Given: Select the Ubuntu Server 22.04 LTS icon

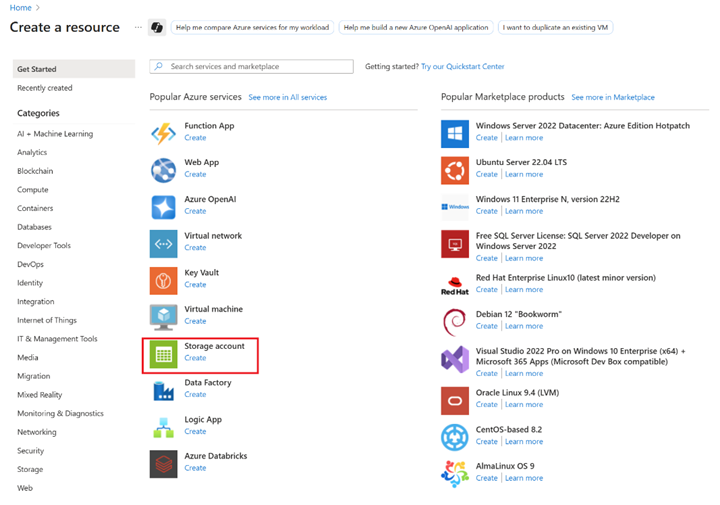Looking at the screenshot, I should (x=455, y=170).
